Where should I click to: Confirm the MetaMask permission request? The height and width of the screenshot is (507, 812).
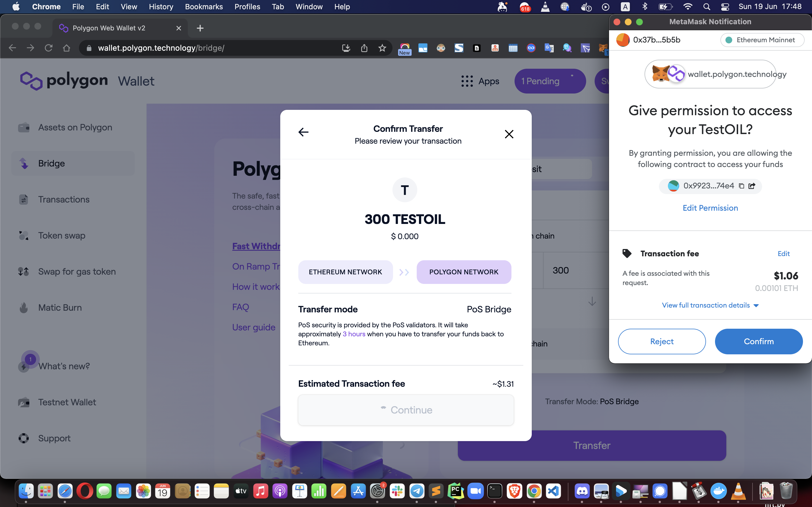[x=758, y=341]
